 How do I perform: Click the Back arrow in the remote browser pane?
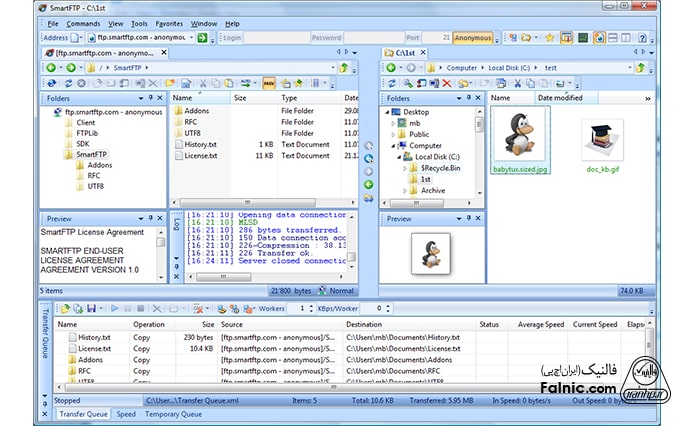50,68
